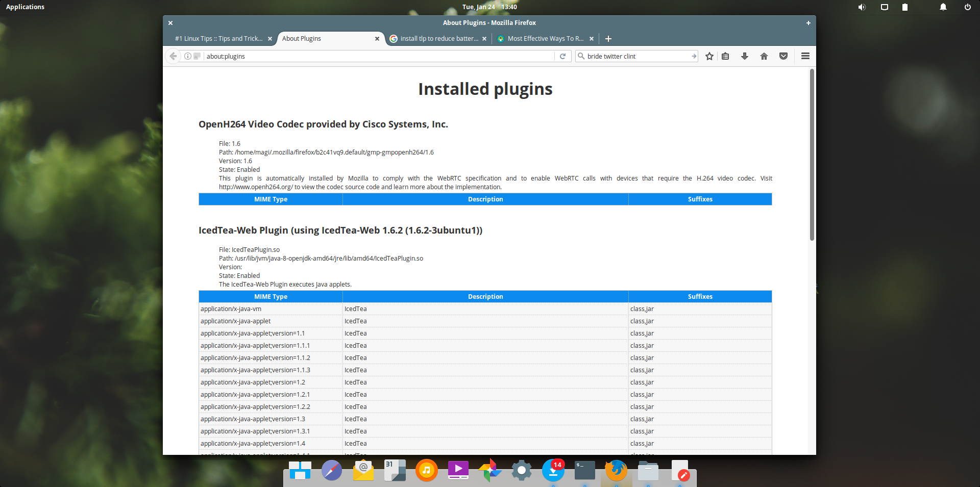
Task: Open the Files manager in dock
Action: pos(648,470)
